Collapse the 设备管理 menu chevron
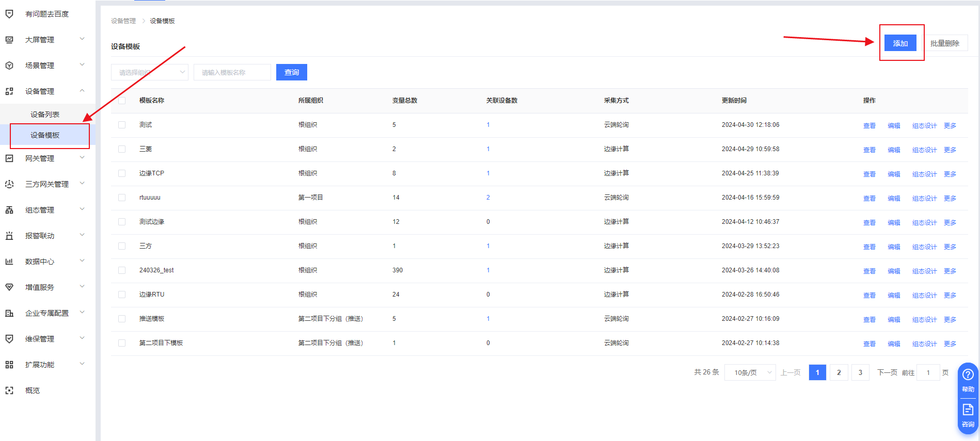The height and width of the screenshot is (441, 980). [x=82, y=91]
